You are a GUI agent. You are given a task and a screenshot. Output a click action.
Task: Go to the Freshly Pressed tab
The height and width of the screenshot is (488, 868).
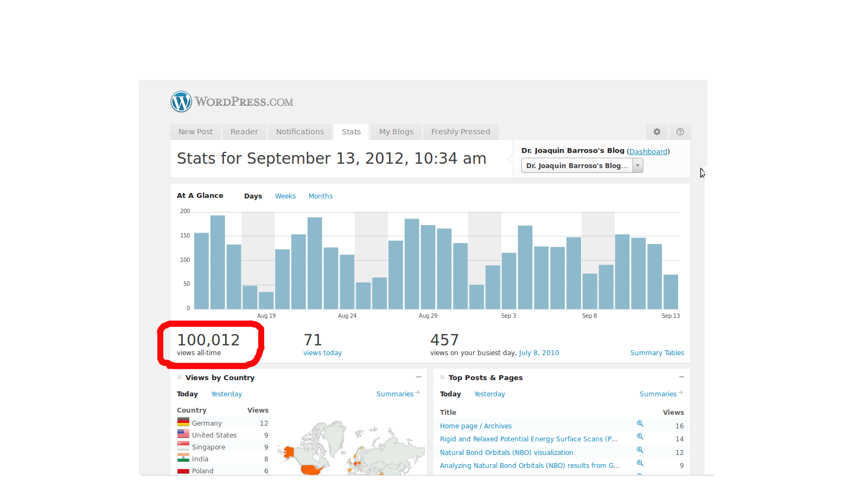click(461, 132)
